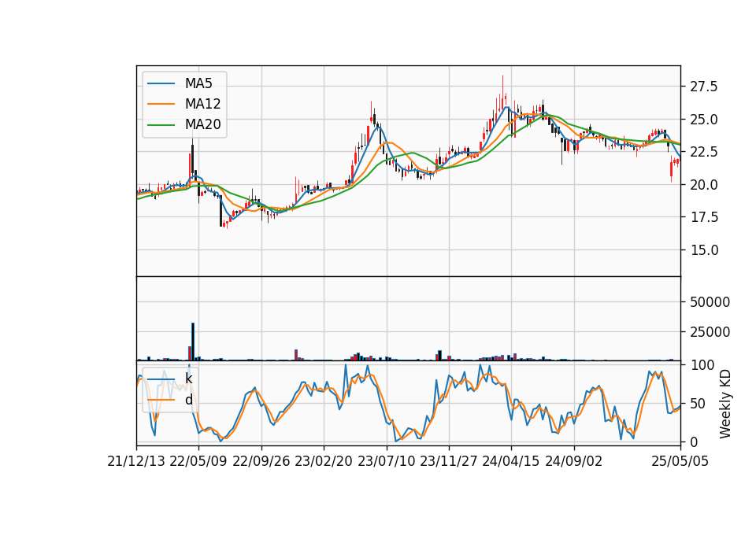
Task: Click the 50 tick on KD axis
Action: [x=698, y=403]
